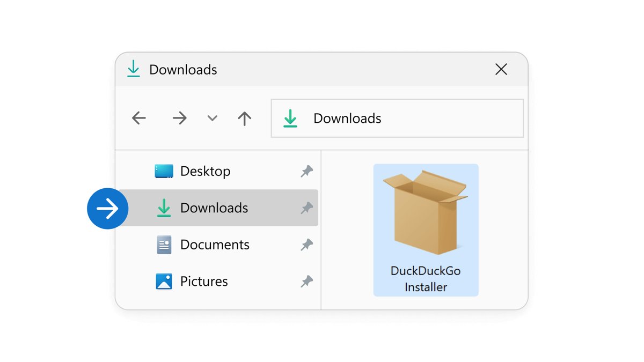The image size is (644, 362).
Task: Click the Downloads address bar field
Action: coord(397,119)
